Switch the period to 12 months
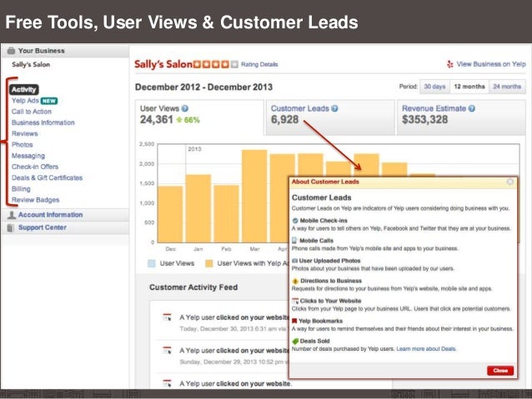The width and height of the screenshot is (532, 399). tap(469, 87)
